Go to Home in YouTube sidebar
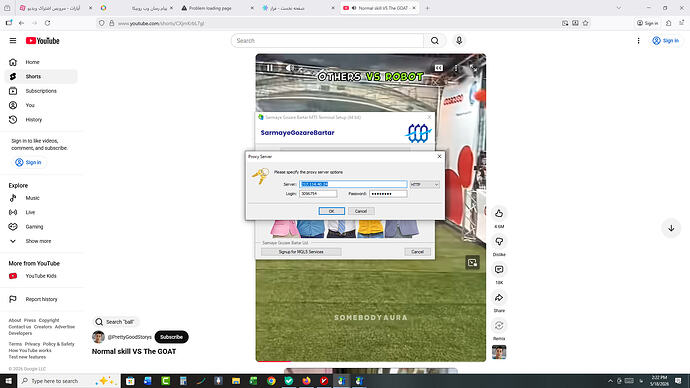Viewport: 690px width, 388px height. (x=41, y=62)
